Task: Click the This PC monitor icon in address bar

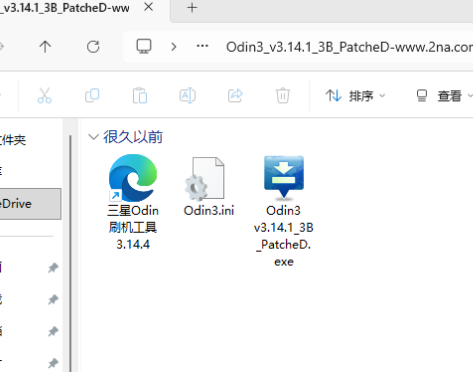Action: click(x=144, y=46)
